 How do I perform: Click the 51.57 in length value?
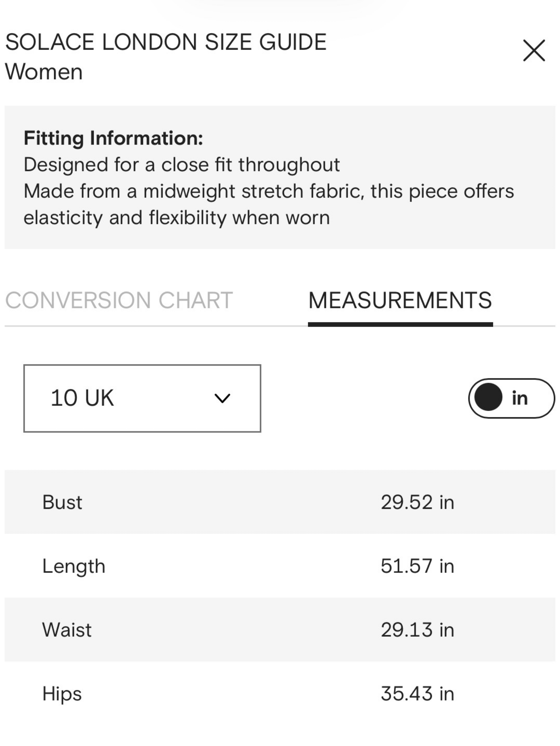(417, 566)
